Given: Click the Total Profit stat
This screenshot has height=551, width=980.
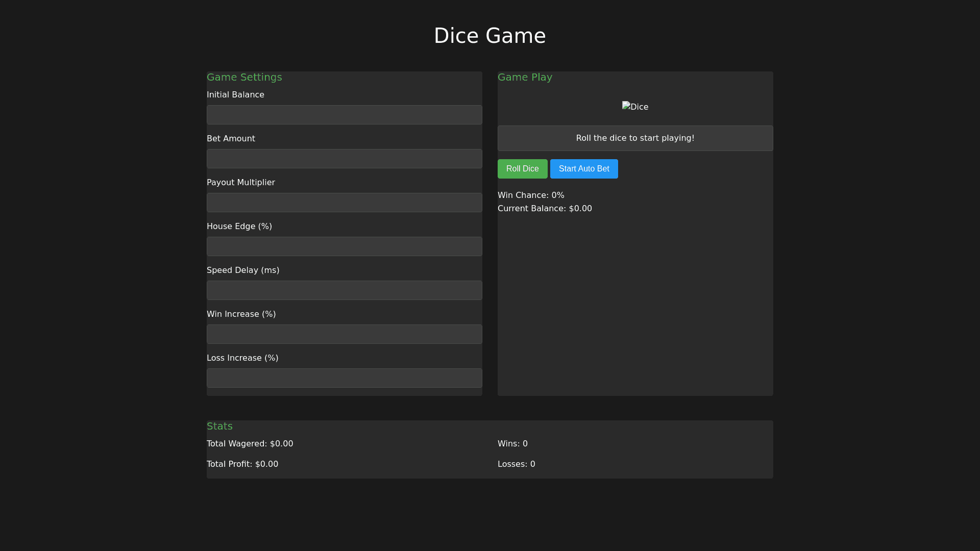Looking at the screenshot, I should pos(242,464).
